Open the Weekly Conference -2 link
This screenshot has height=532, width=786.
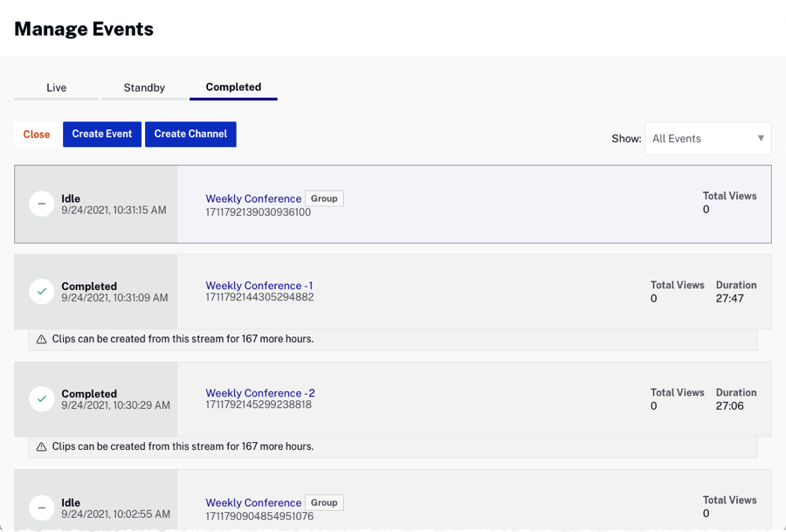(x=260, y=393)
